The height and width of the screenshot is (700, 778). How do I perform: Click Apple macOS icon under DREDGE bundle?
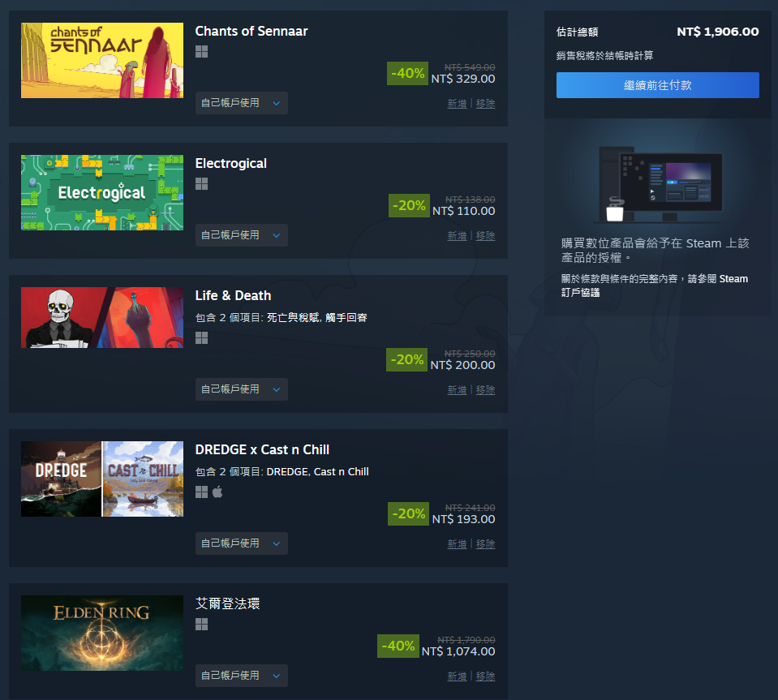[x=217, y=492]
